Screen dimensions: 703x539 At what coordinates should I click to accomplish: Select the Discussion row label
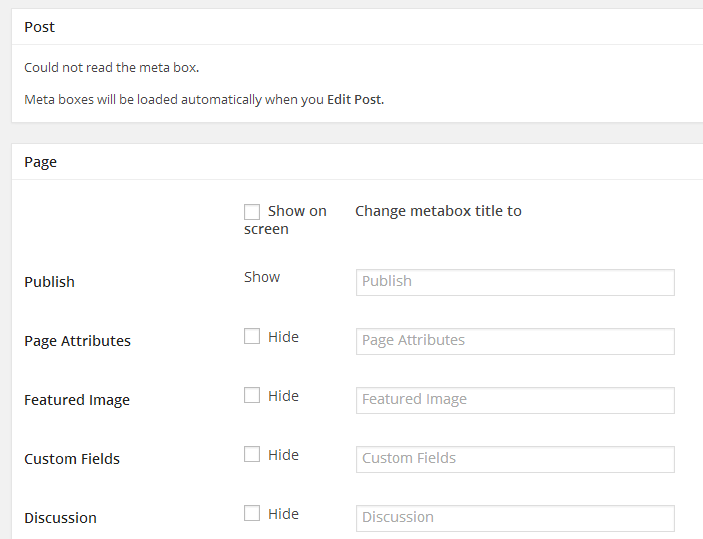[60, 518]
